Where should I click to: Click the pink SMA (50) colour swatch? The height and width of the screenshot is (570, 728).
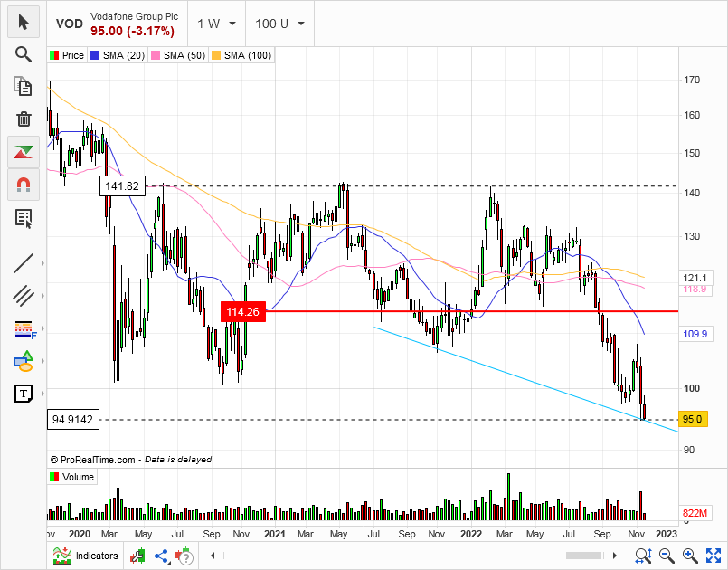pos(156,55)
